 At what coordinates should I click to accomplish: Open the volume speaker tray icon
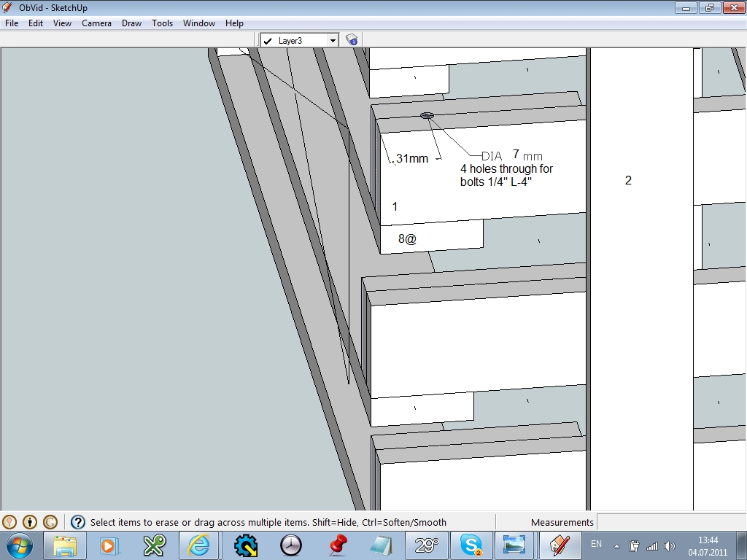point(670,546)
